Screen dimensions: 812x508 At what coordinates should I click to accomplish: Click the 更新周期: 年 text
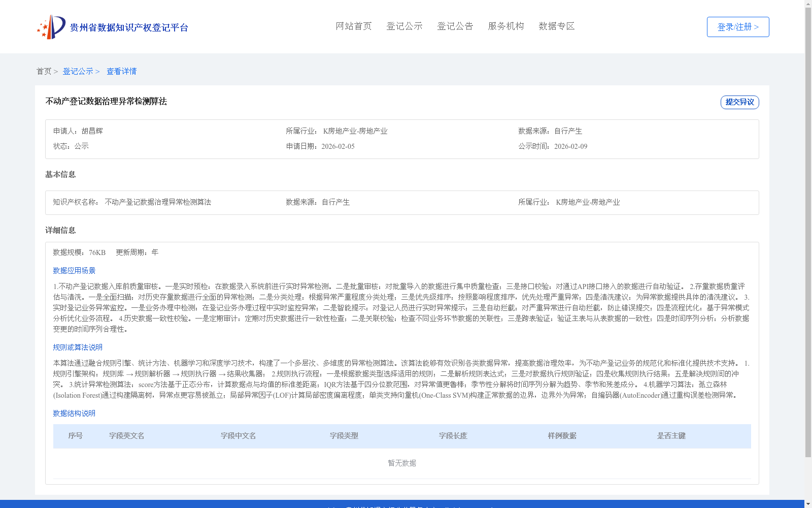[x=137, y=252]
